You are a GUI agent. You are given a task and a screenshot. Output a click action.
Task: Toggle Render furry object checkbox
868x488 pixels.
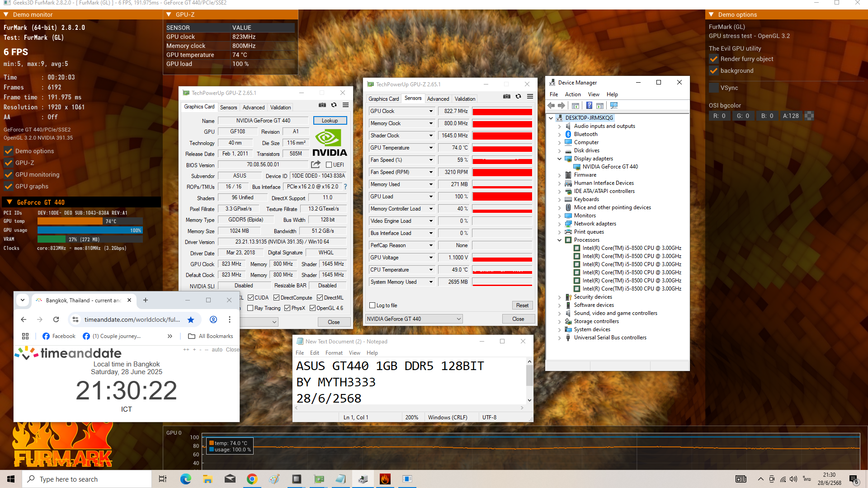714,59
